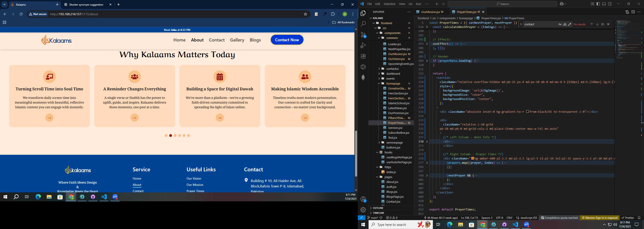Open the MongoDB leaf icon view
644x229 pixels.
pos(363,78)
